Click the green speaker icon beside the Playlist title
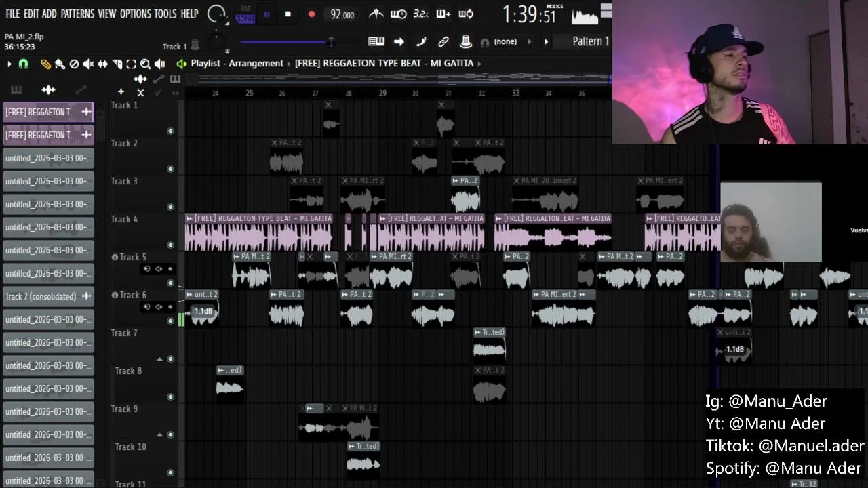868x488 pixels. [x=181, y=64]
